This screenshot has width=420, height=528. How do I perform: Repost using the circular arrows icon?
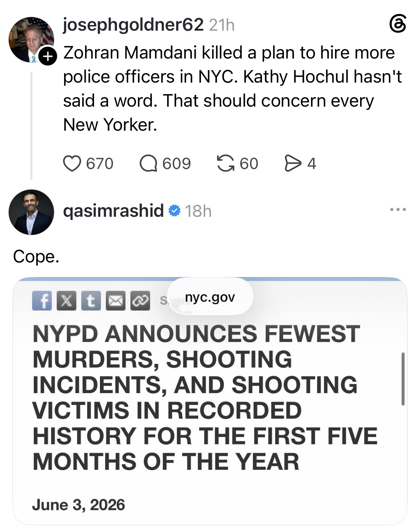point(226,163)
